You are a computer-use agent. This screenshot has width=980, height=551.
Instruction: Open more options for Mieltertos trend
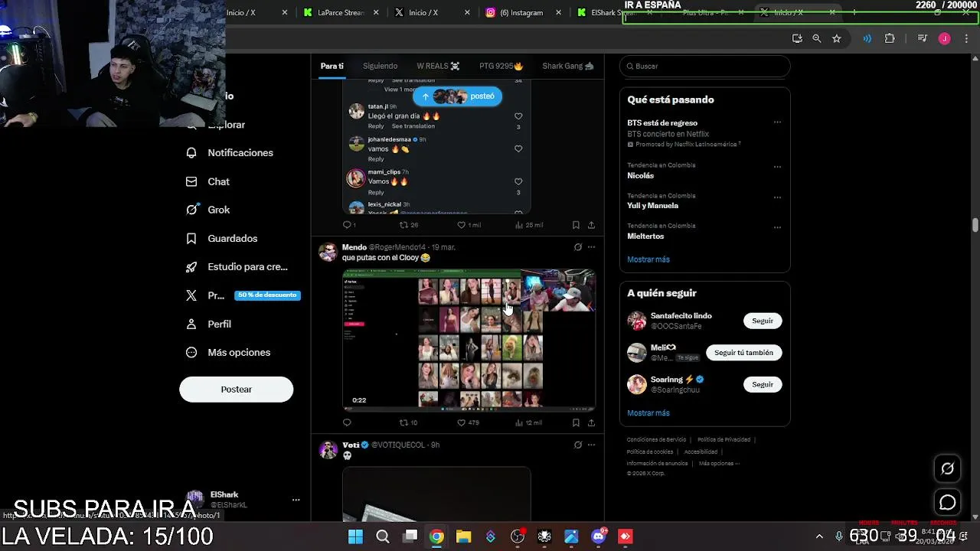pyautogui.click(x=777, y=227)
